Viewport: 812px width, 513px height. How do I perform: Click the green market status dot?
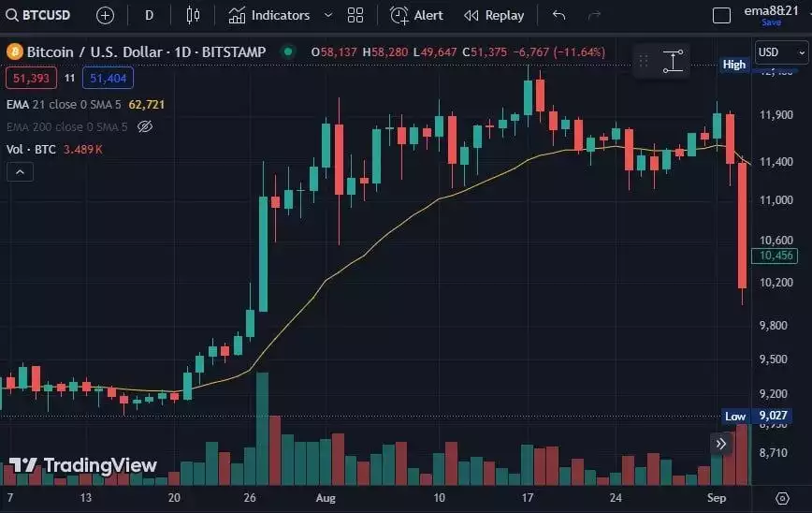click(x=287, y=51)
